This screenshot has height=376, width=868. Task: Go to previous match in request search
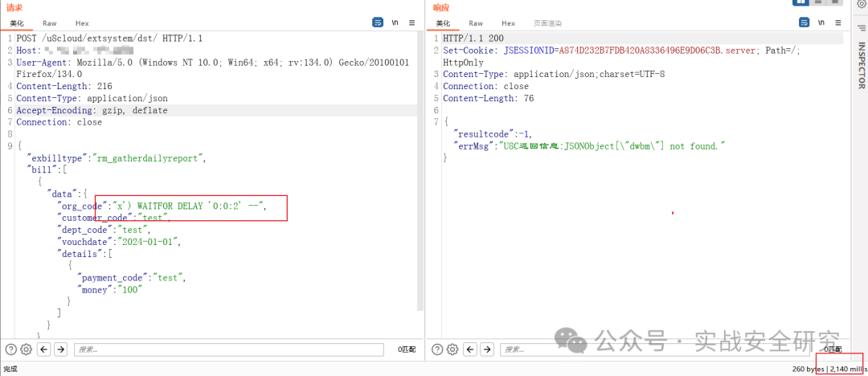coord(43,349)
